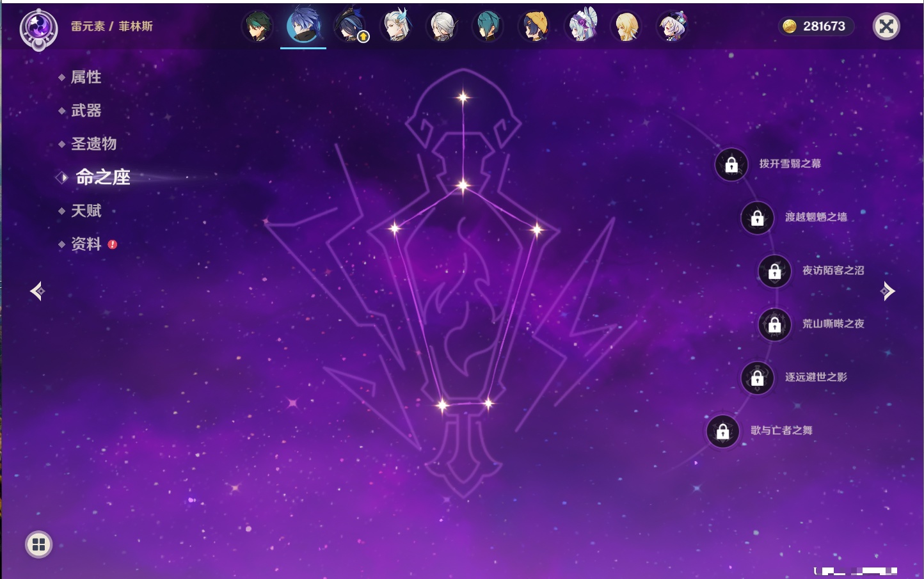Open the 武器 weapon tab
Screen dimensions: 924x579
[86, 111]
